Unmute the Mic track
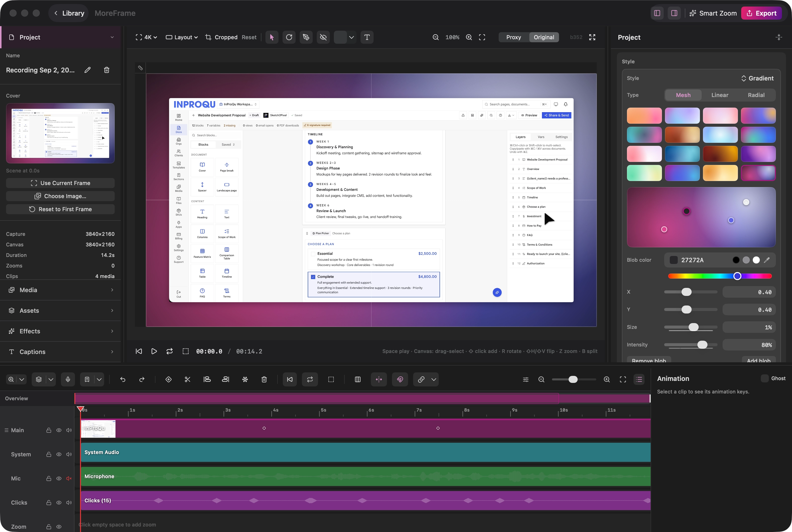The width and height of the screenshot is (792, 532). (69, 478)
